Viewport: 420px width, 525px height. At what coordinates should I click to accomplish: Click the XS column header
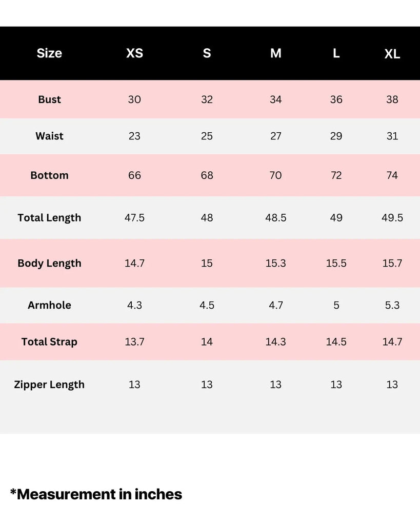tap(134, 53)
